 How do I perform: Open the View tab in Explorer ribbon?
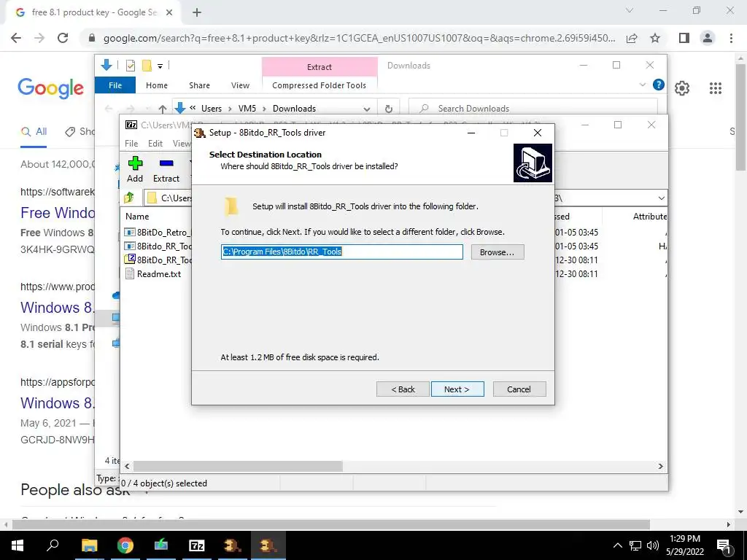pos(240,85)
